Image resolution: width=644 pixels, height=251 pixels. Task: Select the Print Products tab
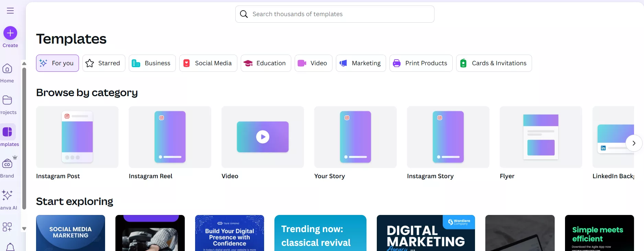point(421,63)
